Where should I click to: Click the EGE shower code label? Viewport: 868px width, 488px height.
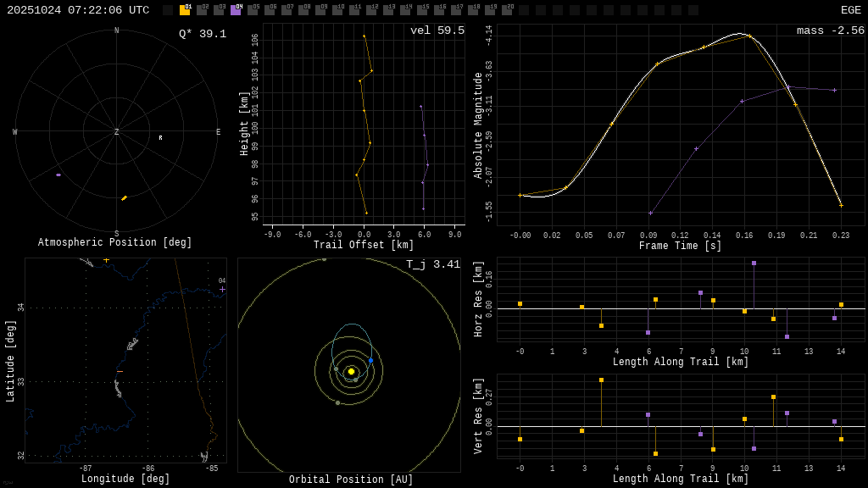pyautogui.click(x=850, y=10)
